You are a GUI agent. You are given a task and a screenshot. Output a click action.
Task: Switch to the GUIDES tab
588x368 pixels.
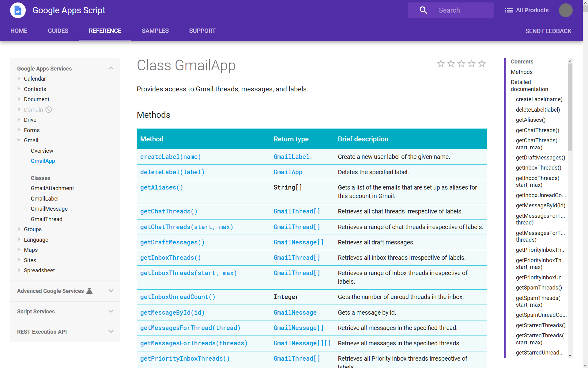click(x=58, y=31)
